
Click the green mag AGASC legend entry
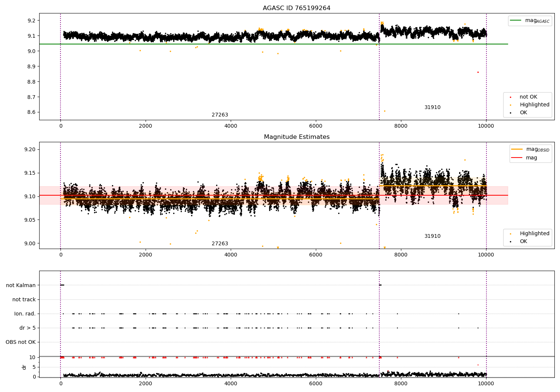(x=530, y=21)
